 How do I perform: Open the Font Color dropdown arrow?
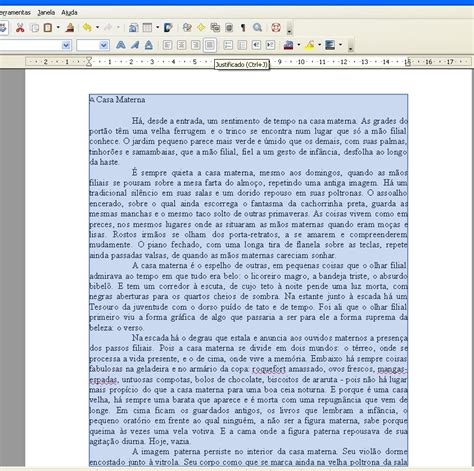coord(299,45)
